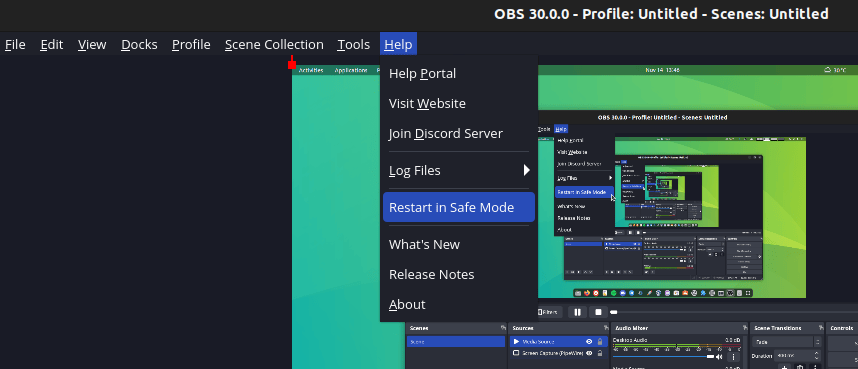The width and height of the screenshot is (858, 369).
Task: Mute the Desktop Audio speaker icon
Action: click(719, 356)
